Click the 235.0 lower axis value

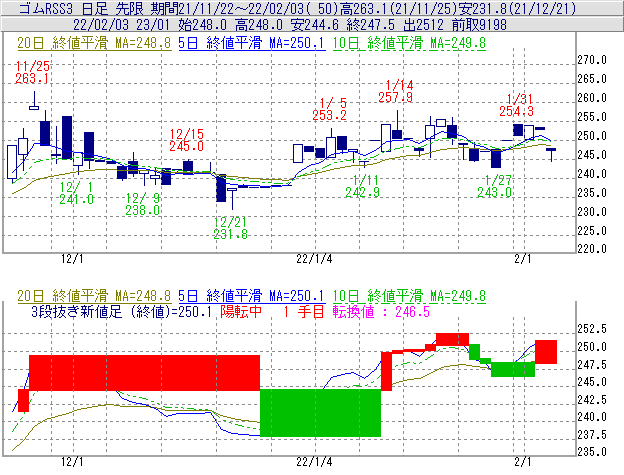point(592,452)
